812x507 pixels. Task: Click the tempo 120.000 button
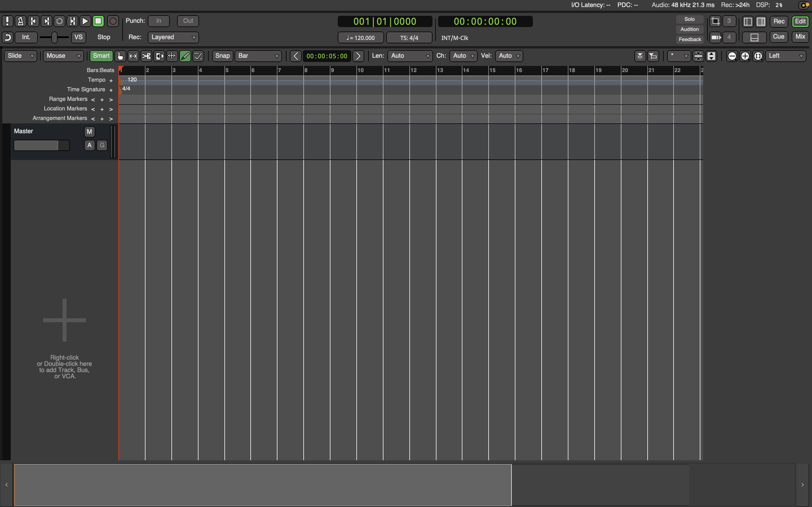[x=361, y=38]
